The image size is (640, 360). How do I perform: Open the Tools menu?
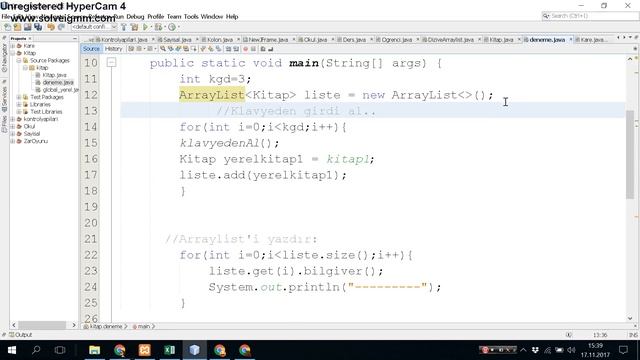[x=191, y=17]
